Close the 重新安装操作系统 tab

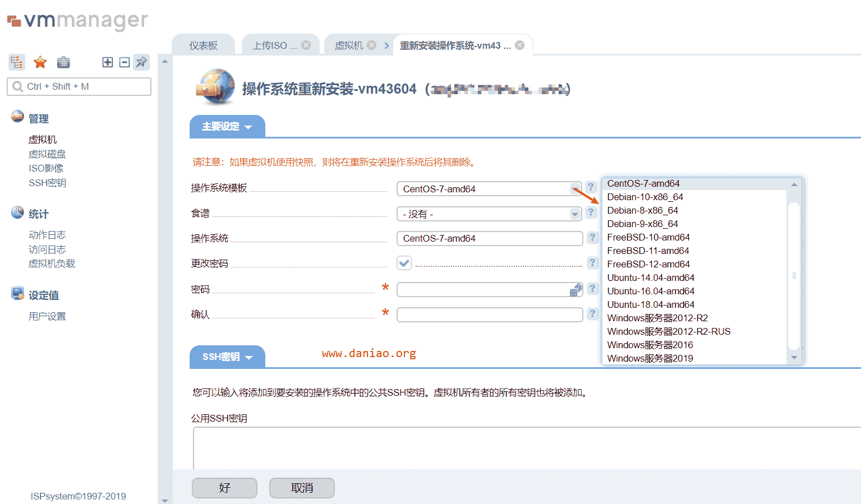[520, 45]
